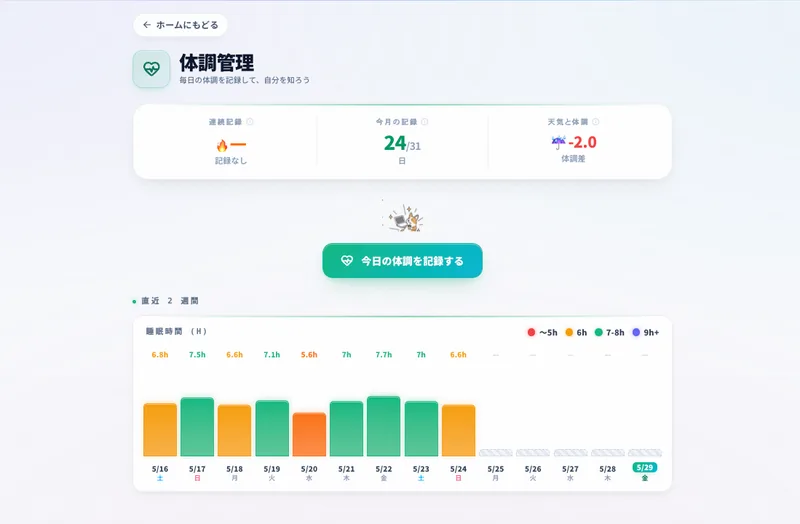800x524 pixels.
Task: Click empty placeholder bar for 5/27
Action: point(570,453)
